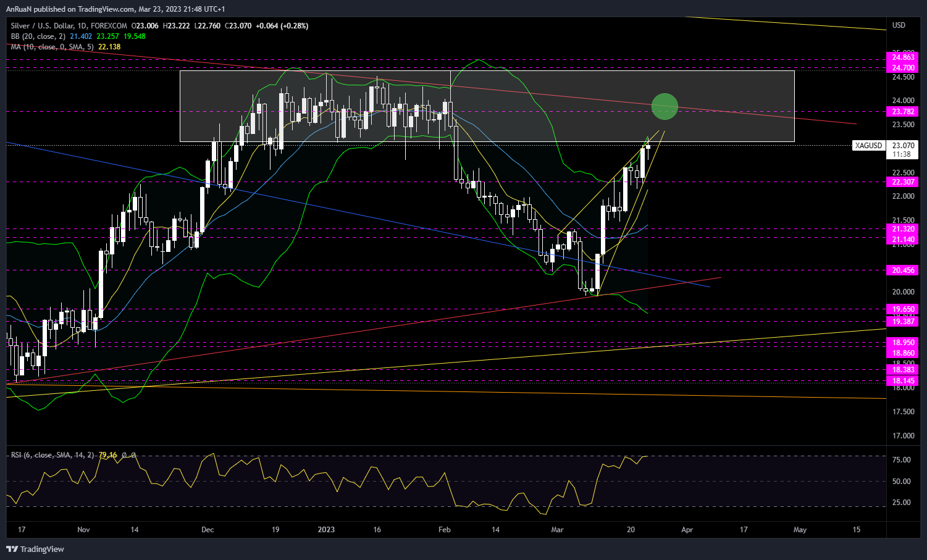Click the Feb label on time axis
The height and width of the screenshot is (560, 927).
pos(444,530)
